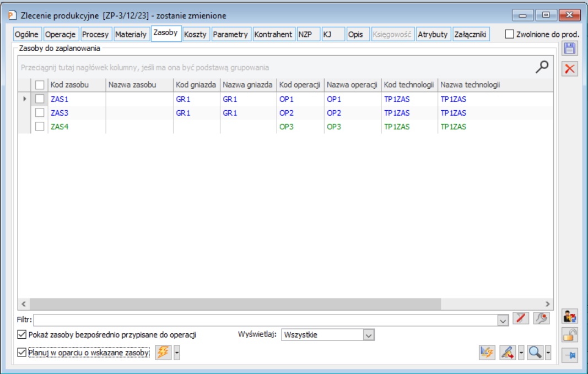Click the pin icon at bottom right
Image resolution: width=588 pixels, height=374 pixels.
[x=569, y=355]
